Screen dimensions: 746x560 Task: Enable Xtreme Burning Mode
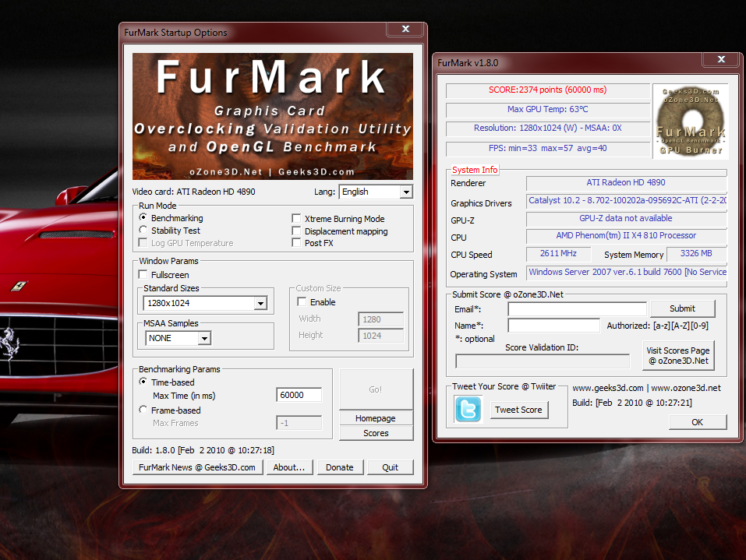coord(296,218)
